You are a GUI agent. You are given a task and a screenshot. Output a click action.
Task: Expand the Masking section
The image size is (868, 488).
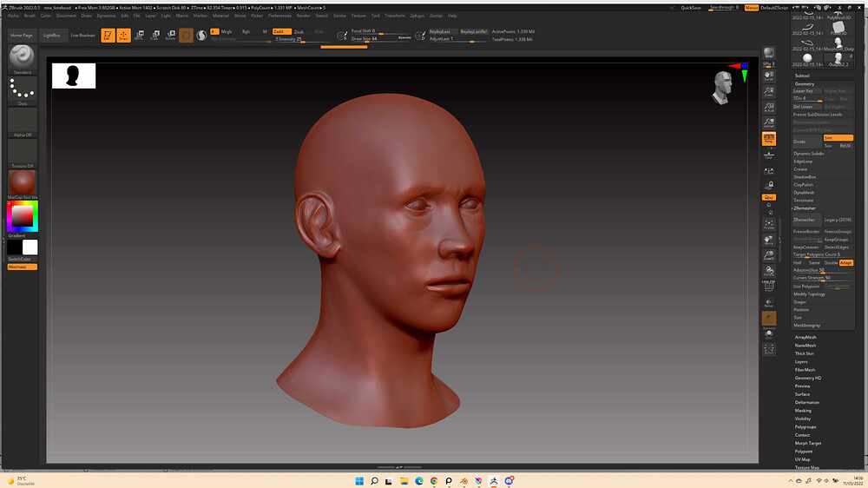click(803, 411)
